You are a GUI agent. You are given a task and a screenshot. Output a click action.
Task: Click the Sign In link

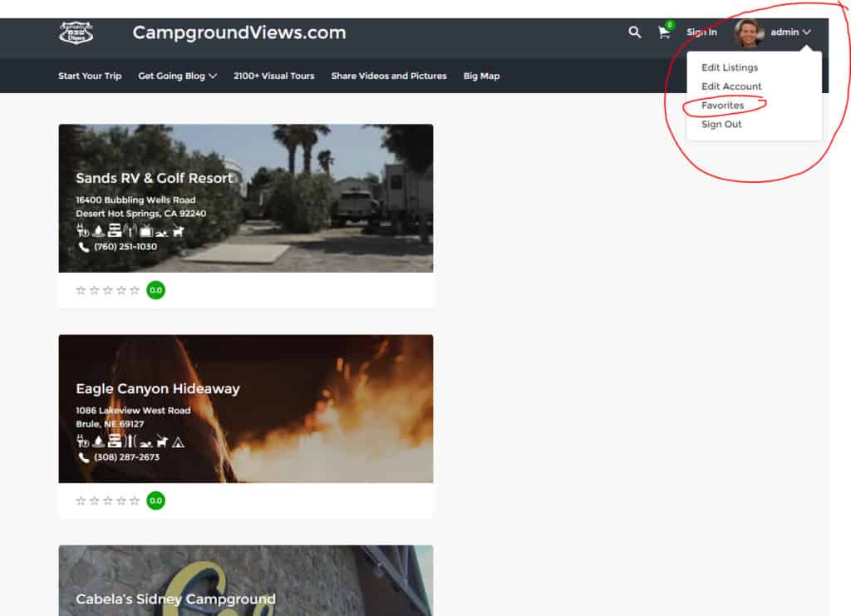pyautogui.click(x=701, y=32)
